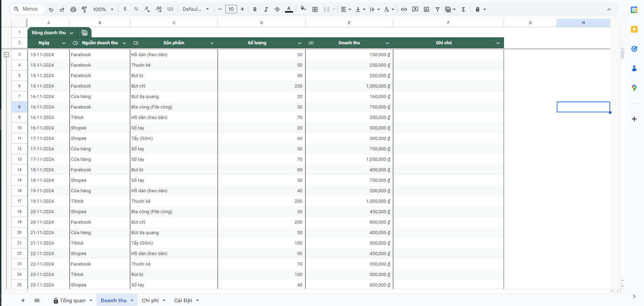Toggle italic formatting
Viewport: 644px width, 306px height.
266,9
